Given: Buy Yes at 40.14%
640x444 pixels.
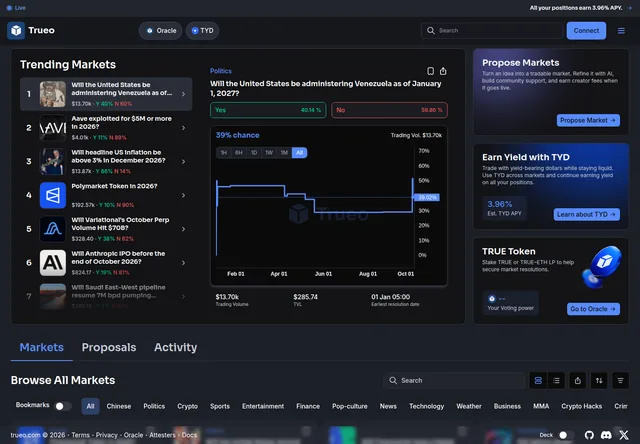Looking at the screenshot, I should (x=268, y=110).
